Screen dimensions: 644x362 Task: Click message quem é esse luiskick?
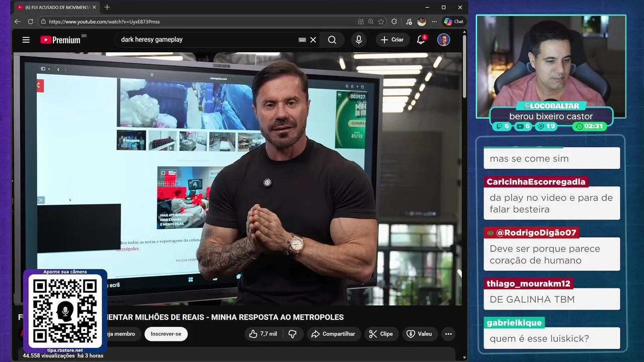coord(551,338)
